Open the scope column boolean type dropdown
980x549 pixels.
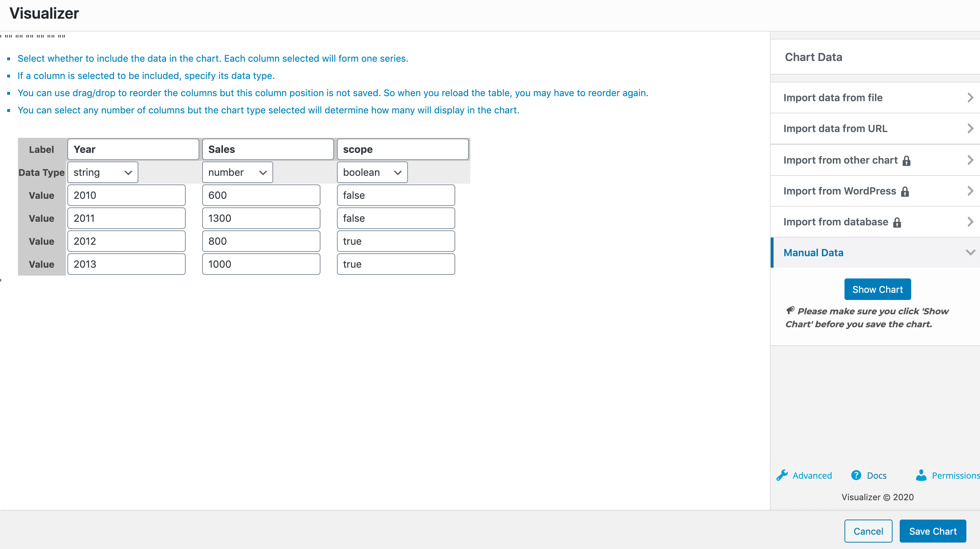click(372, 173)
